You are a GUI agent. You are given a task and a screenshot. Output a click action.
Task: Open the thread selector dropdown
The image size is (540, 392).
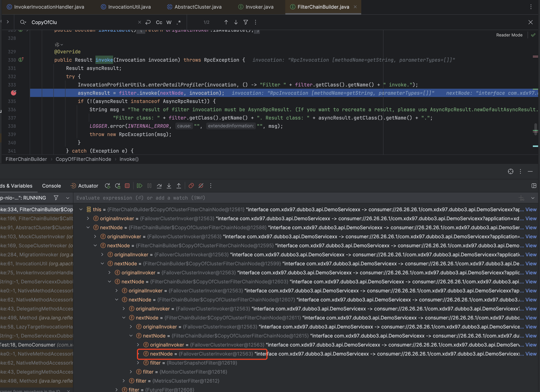coord(68,198)
